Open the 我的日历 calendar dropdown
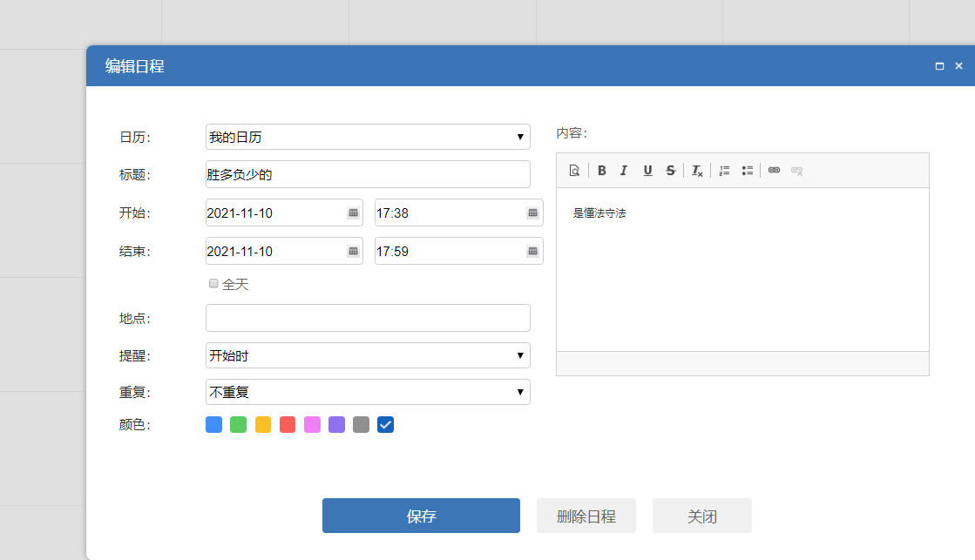975x560 pixels. [368, 137]
